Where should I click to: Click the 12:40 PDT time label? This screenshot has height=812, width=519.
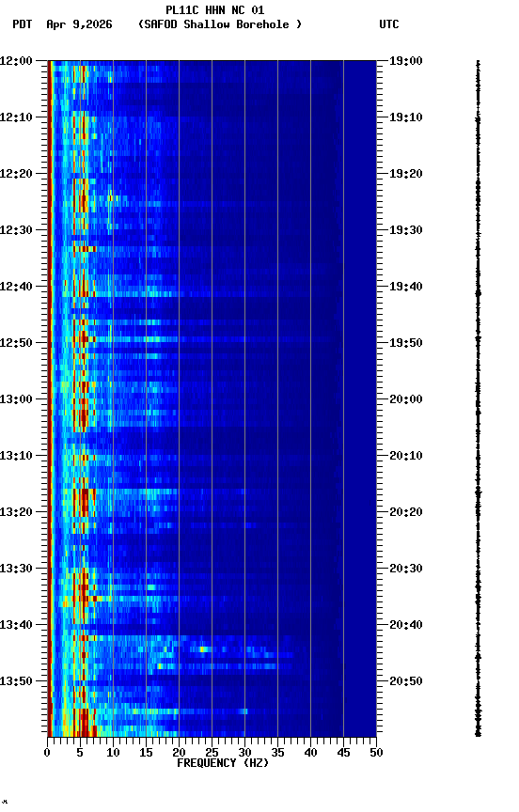click(16, 287)
